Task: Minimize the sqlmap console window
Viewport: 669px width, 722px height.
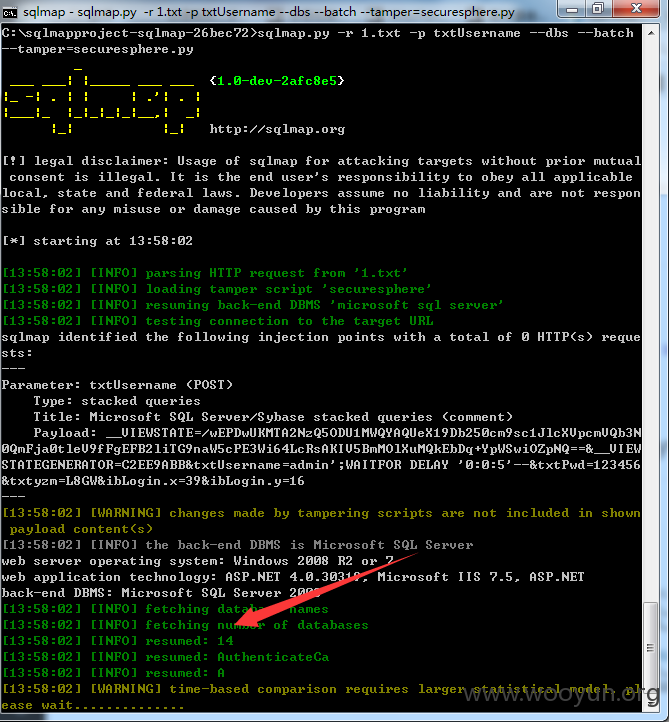Action: pos(571,9)
